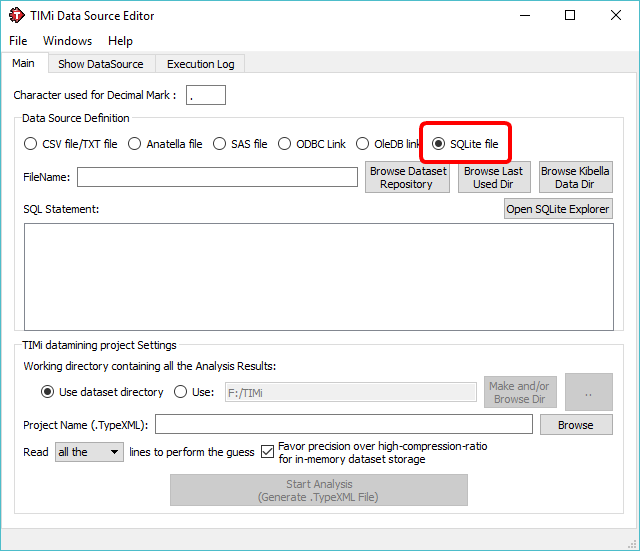
Task: Close the TIMi Data Source Editor window
Action: tap(616, 16)
